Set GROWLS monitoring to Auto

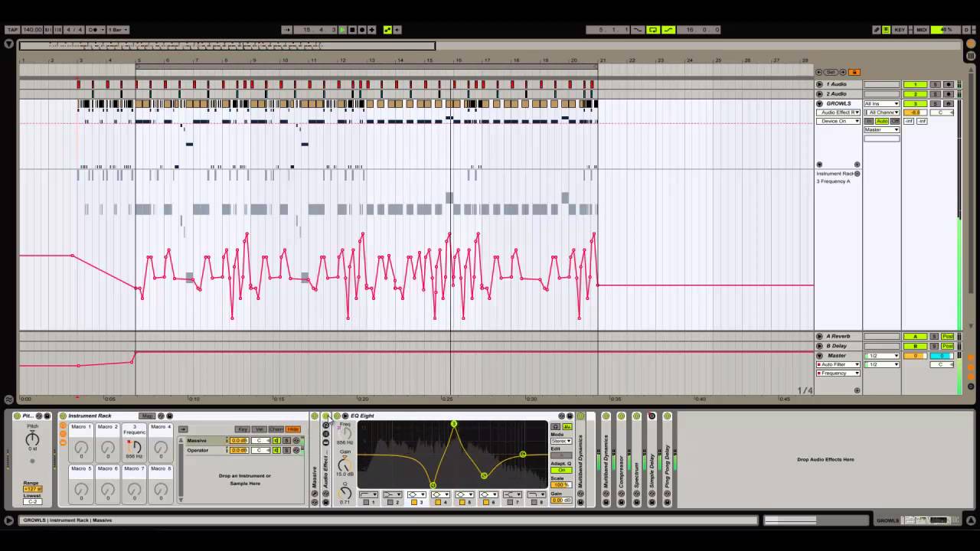882,121
